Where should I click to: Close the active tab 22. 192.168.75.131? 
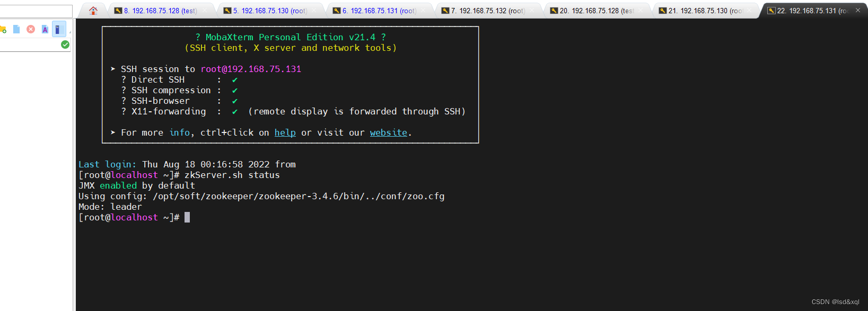click(858, 10)
